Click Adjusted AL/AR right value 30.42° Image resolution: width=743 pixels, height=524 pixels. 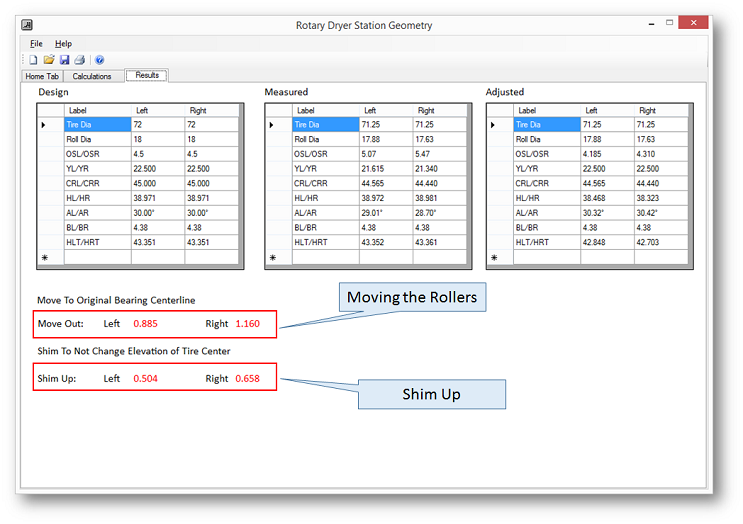661,213
